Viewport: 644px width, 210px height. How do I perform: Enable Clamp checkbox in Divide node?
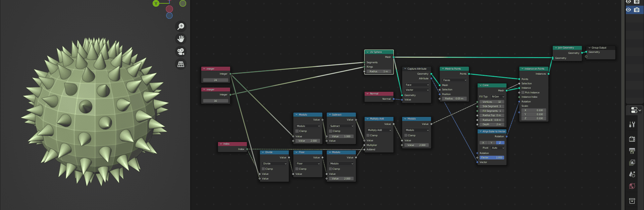point(263,169)
